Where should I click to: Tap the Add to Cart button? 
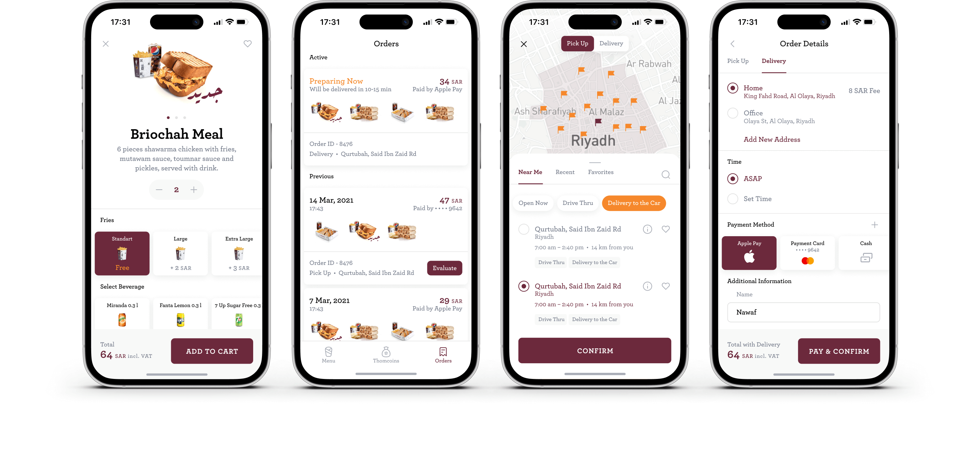pos(212,351)
